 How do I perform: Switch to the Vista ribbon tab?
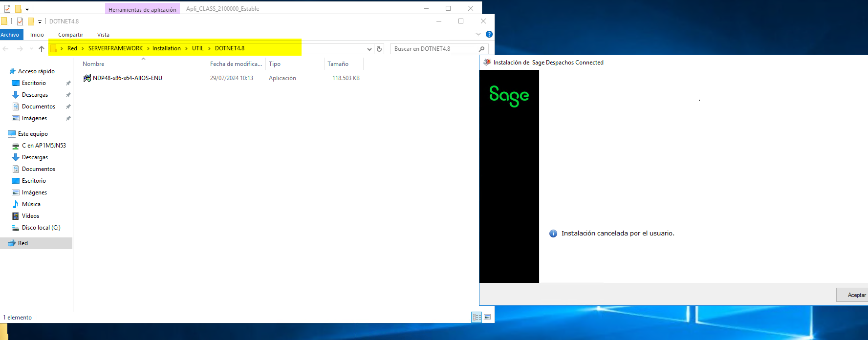coord(103,35)
